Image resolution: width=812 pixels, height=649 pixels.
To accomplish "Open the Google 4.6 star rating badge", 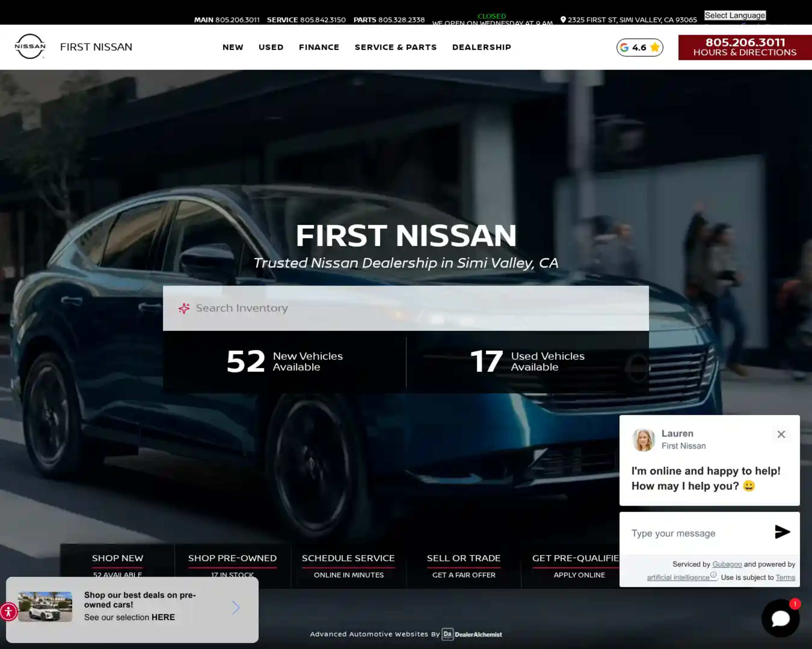I will [x=639, y=47].
